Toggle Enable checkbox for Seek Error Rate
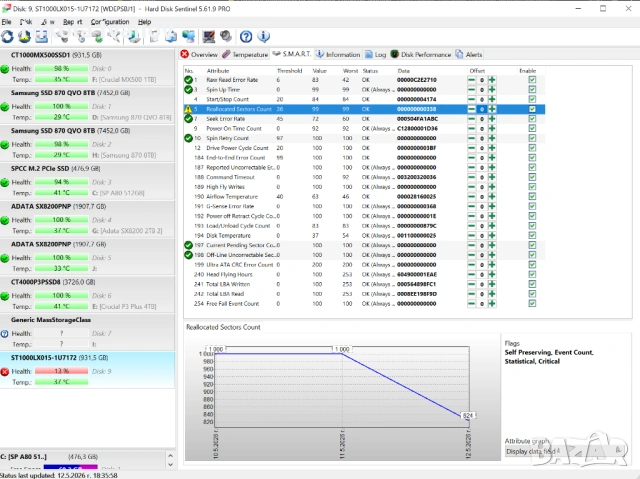 532,119
